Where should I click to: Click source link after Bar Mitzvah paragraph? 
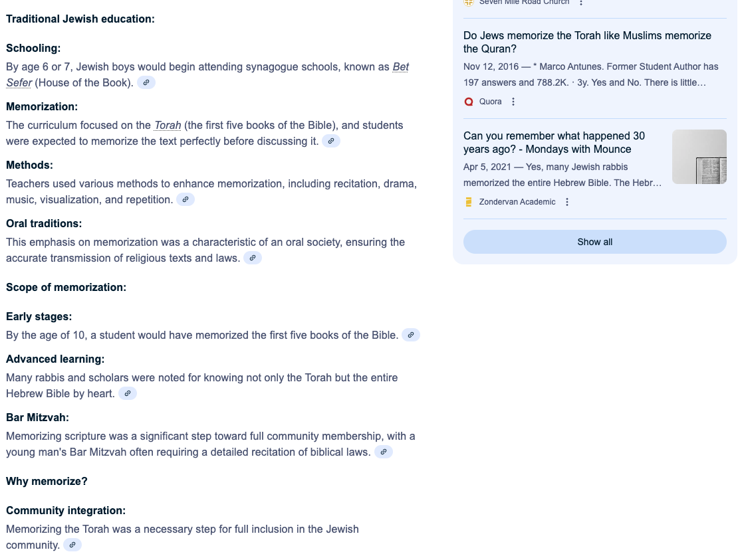384,452
